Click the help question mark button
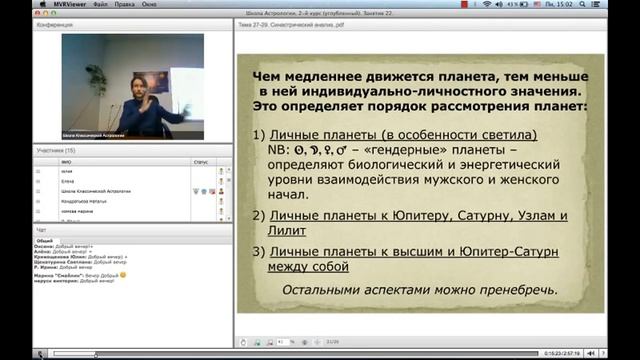The height and width of the screenshot is (360, 640). 602,353
